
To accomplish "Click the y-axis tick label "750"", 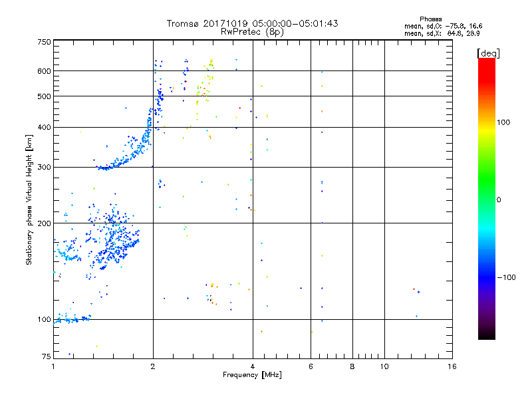I will coord(45,42).
